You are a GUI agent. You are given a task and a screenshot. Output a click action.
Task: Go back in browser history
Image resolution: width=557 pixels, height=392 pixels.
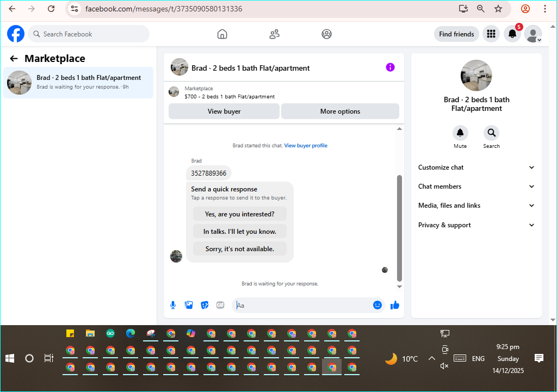(x=12, y=9)
